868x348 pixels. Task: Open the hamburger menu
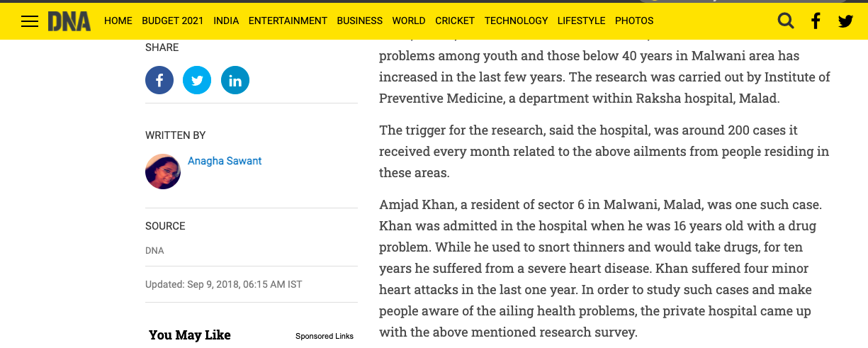pyautogui.click(x=30, y=21)
